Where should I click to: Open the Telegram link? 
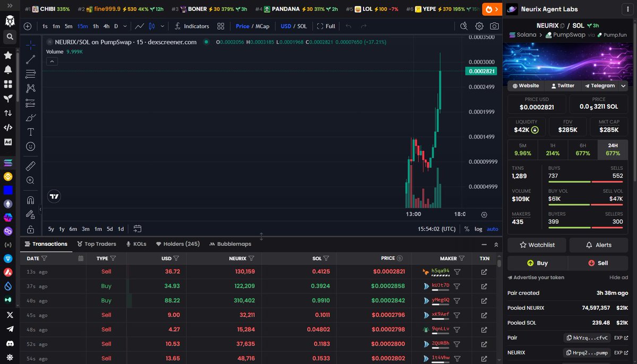[x=599, y=86]
